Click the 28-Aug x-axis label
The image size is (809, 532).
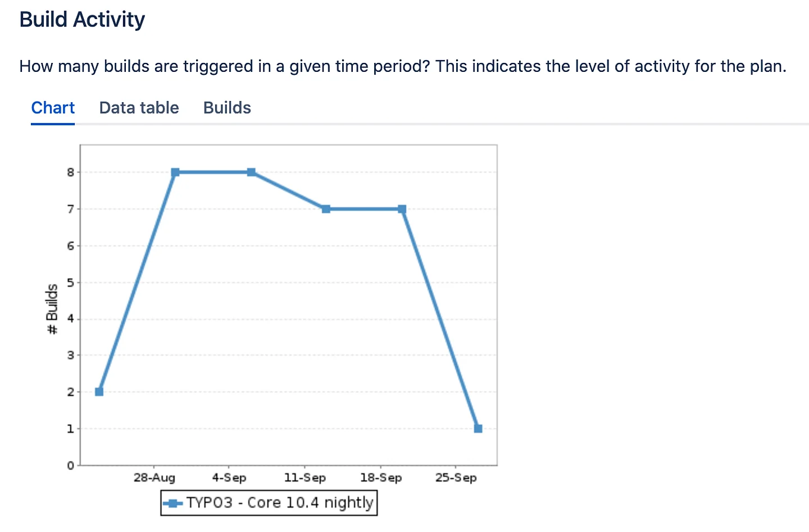(x=154, y=478)
